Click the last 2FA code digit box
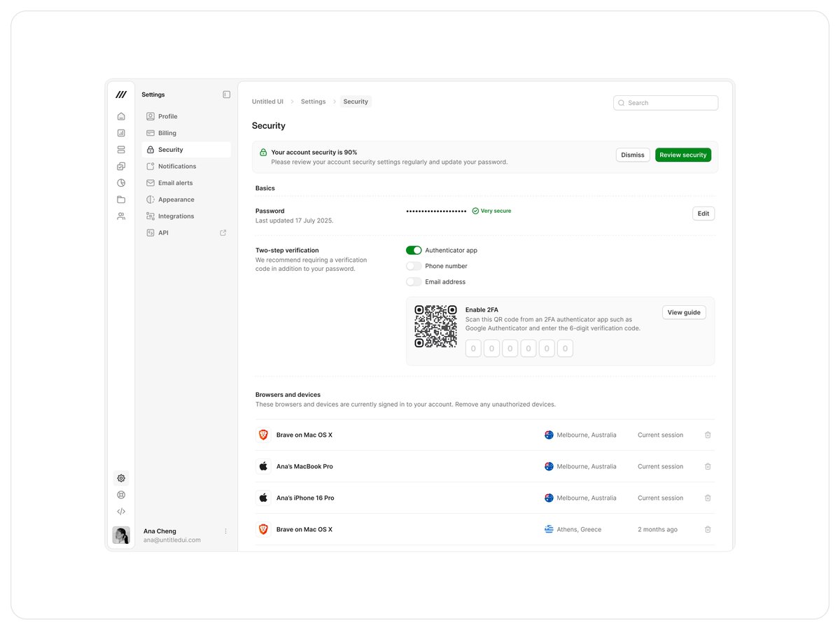Screen dimensions: 840x630 point(565,349)
